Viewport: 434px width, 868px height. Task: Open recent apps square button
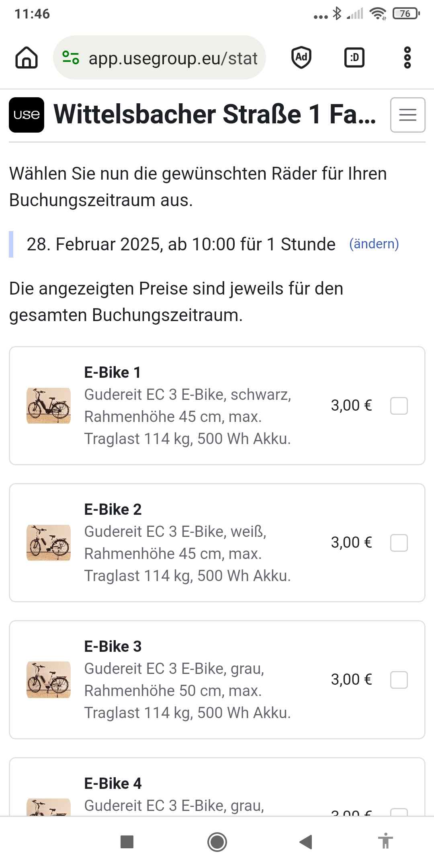[x=127, y=842]
